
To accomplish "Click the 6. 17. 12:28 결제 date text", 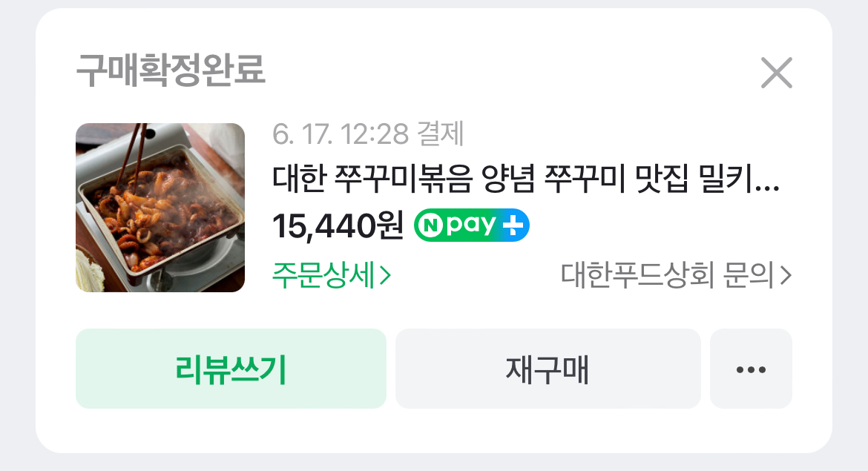I will (368, 134).
